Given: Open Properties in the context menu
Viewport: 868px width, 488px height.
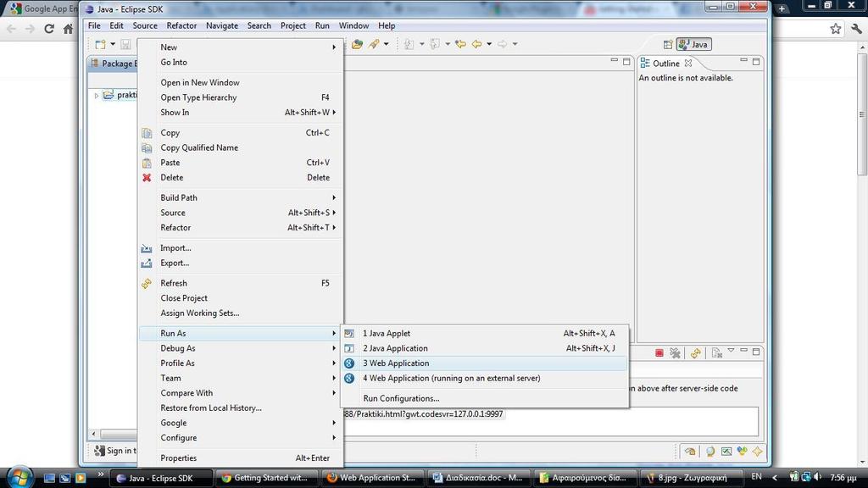Looking at the screenshot, I should [240, 458].
